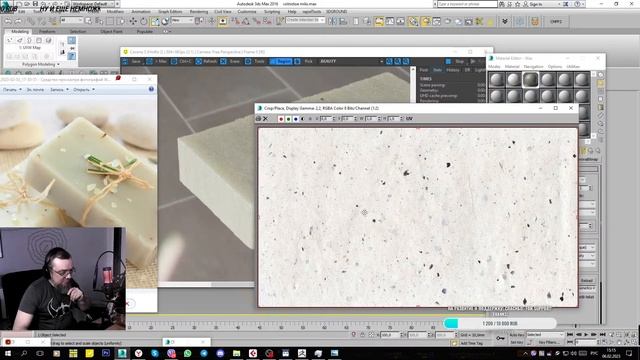Activate the Select Object tool
The height and width of the screenshot is (360, 640).
click(89, 21)
